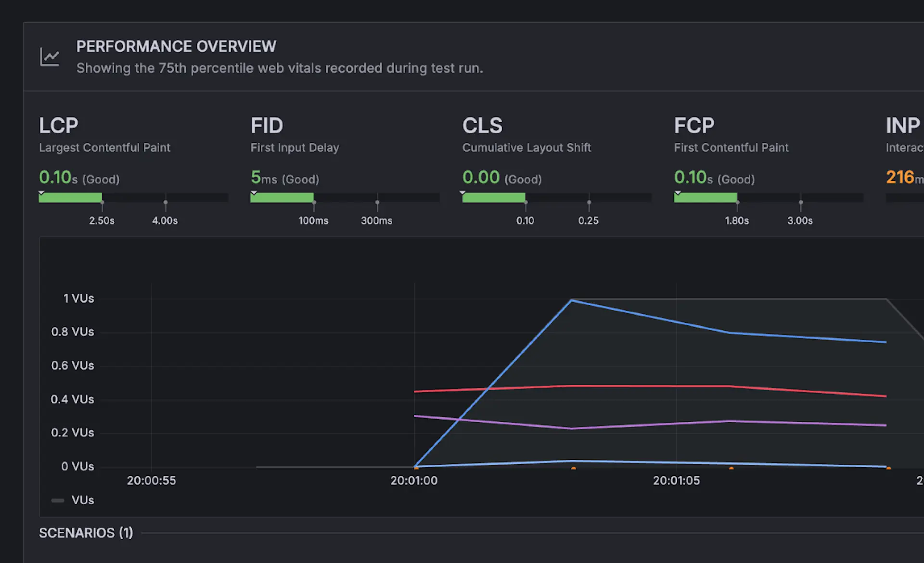Click the 0.8 VUs y-axis label
Viewport: 924px width, 563px height.
73,332
